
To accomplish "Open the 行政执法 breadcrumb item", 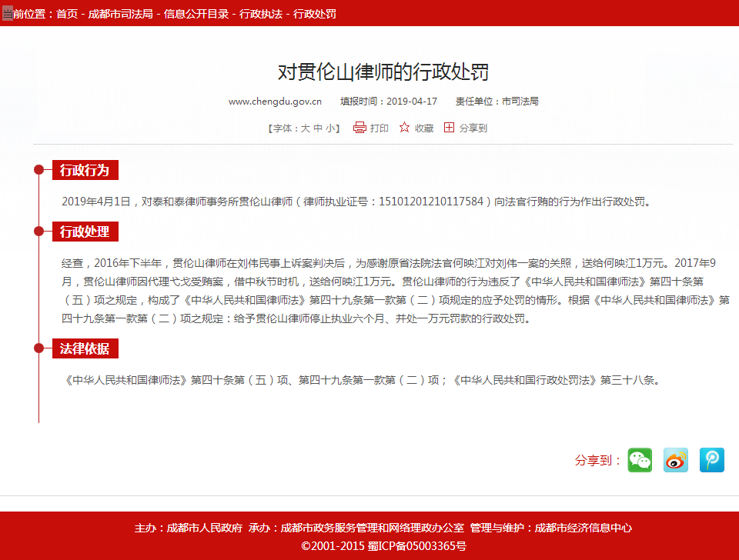I will tap(261, 14).
